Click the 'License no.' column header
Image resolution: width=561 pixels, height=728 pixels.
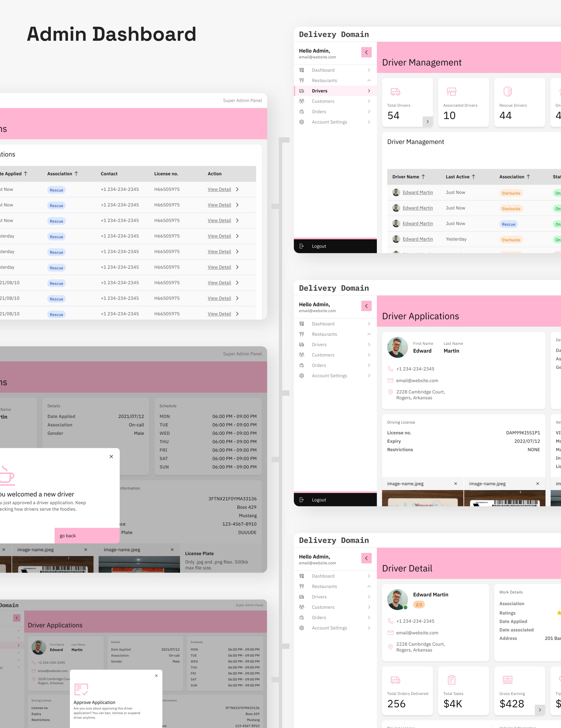coord(166,174)
